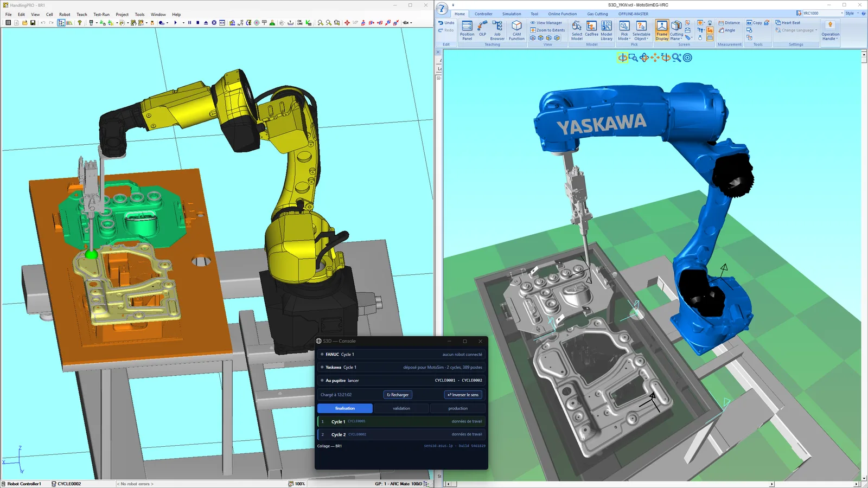Open folder icon in HandlingPRO toolbar

coord(24,23)
